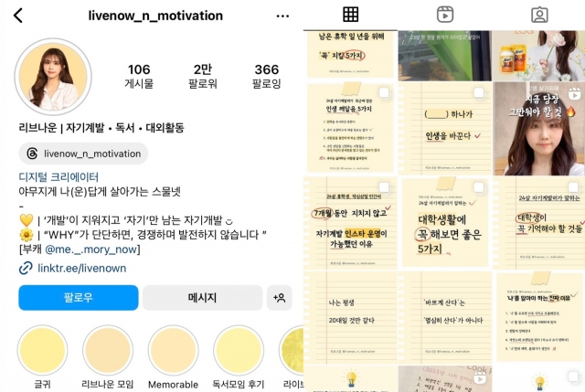The height and width of the screenshot is (392, 585).
Task: Click the blue 팔로우 button
Action: pos(79,298)
